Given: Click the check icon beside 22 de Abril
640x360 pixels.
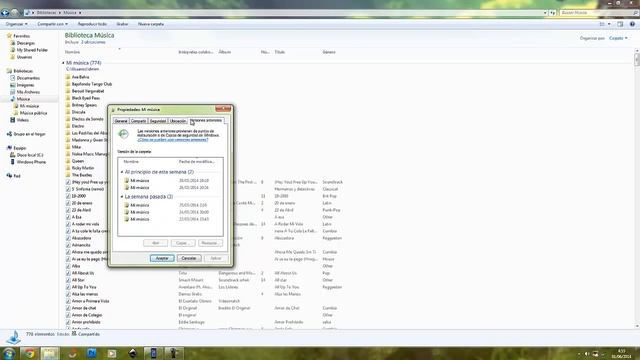Looking at the screenshot, I should [68, 210].
